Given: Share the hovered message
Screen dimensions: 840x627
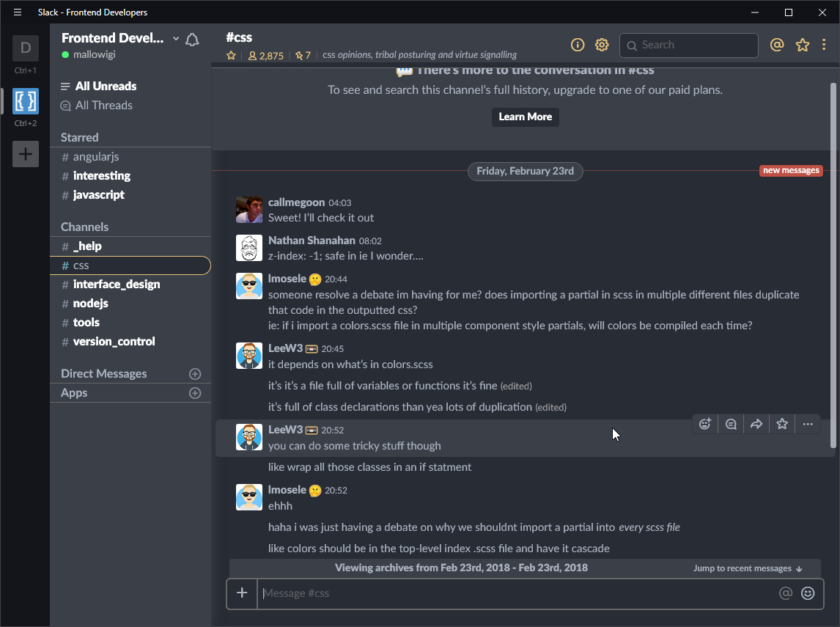Looking at the screenshot, I should (756, 425).
